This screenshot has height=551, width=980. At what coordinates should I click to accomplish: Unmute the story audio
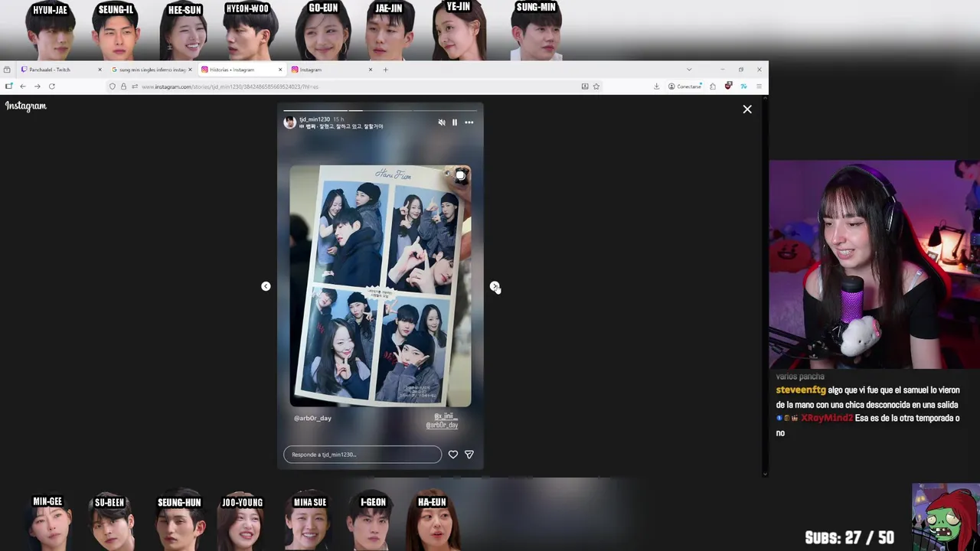click(x=442, y=122)
